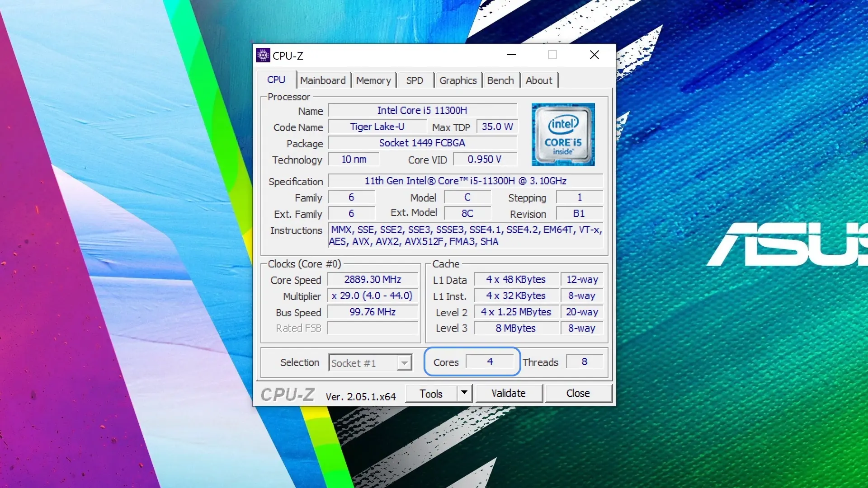Click the Tools button
The height and width of the screenshot is (488, 868).
click(431, 394)
